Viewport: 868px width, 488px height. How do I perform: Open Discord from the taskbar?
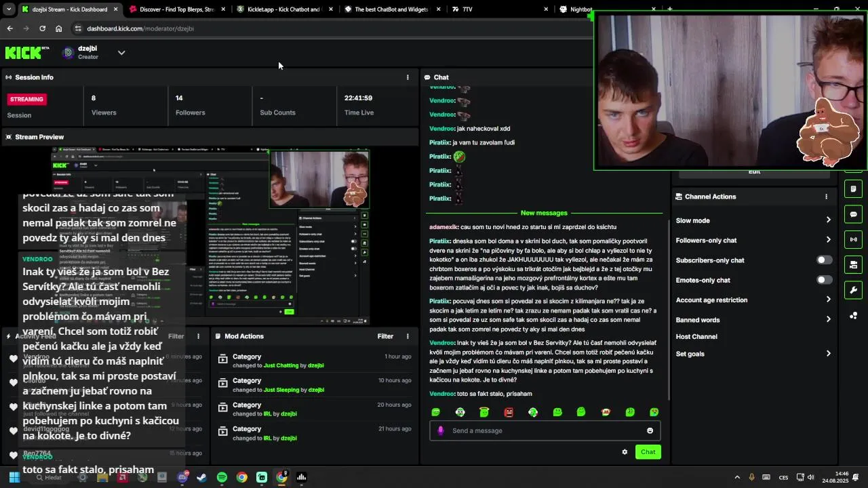click(182, 477)
